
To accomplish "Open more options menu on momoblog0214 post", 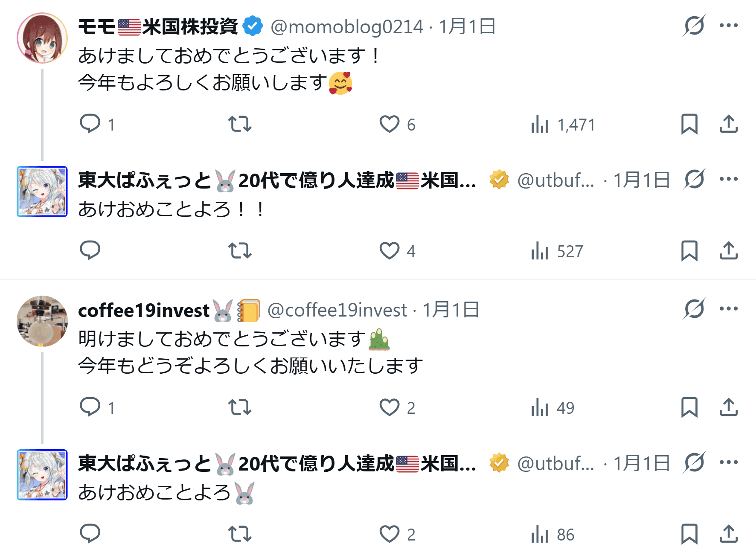I will (728, 26).
